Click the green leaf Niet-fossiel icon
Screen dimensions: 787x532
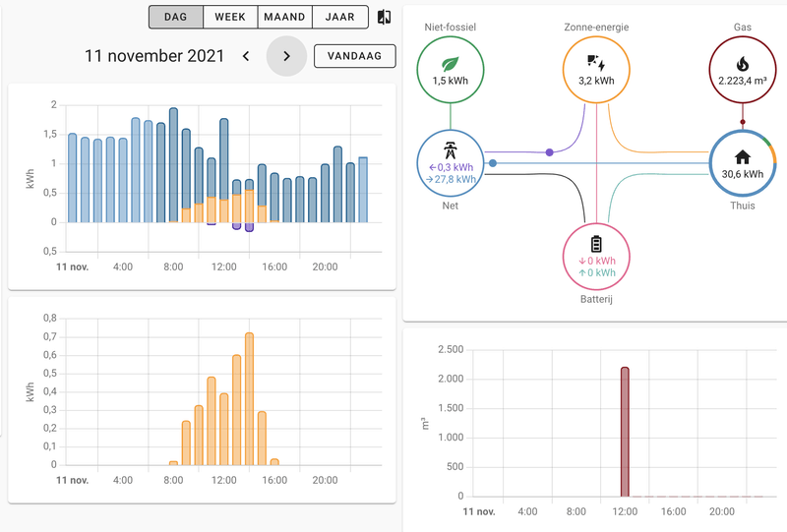click(451, 64)
